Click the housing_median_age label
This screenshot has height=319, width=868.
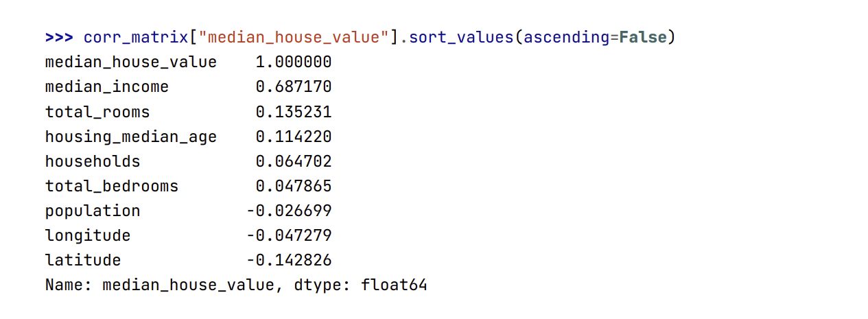[131, 137]
